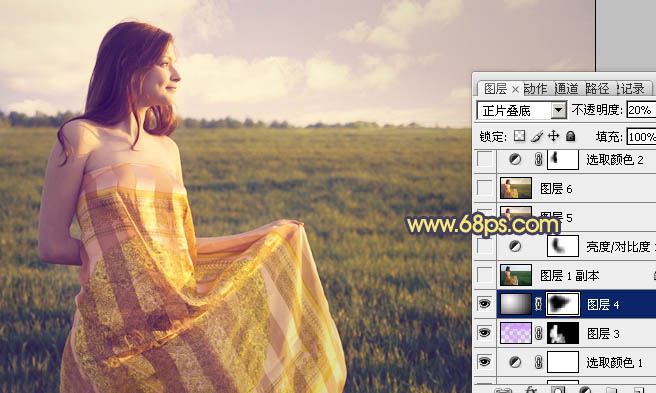
Task: Lock transparent pixels checkerboard icon
Action: [519, 136]
